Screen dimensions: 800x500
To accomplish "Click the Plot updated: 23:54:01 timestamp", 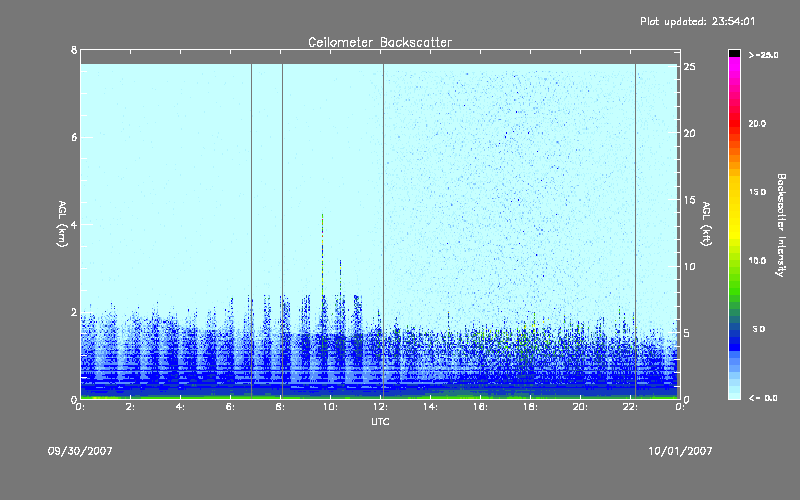I will click(x=697, y=21).
